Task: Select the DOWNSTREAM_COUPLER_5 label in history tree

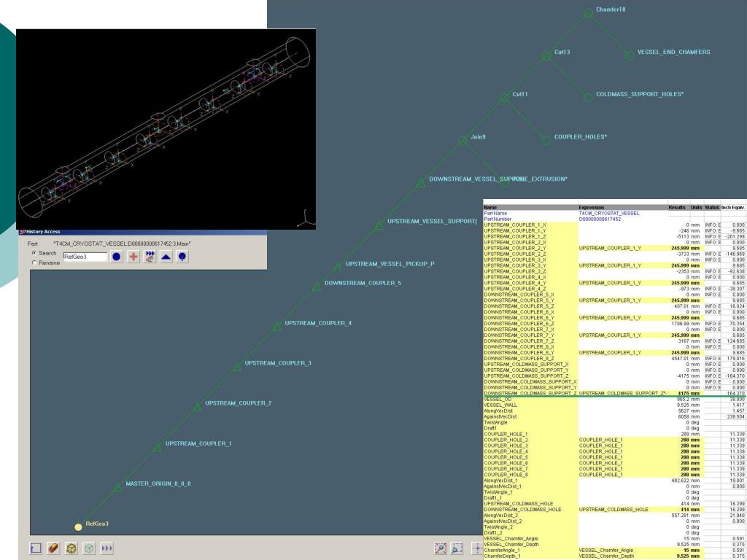Action: pos(363,283)
